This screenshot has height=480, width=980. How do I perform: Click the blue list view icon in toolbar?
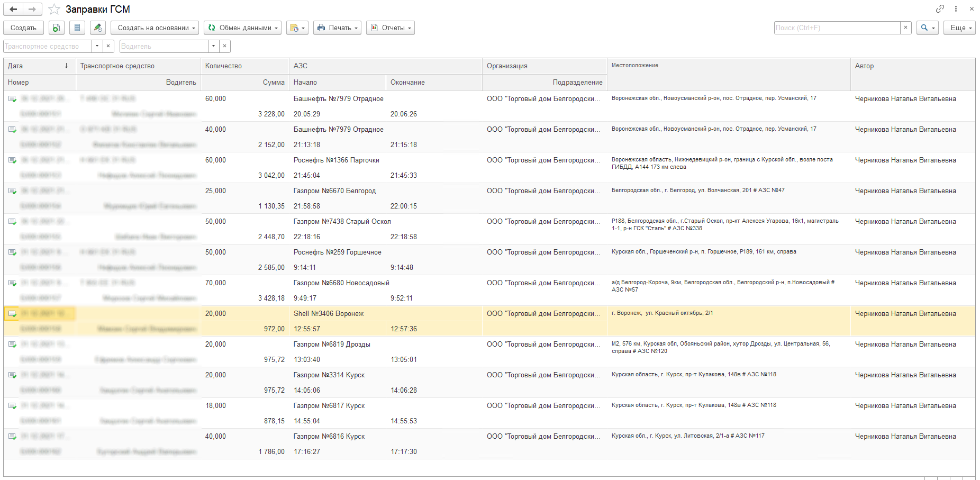[x=77, y=28]
